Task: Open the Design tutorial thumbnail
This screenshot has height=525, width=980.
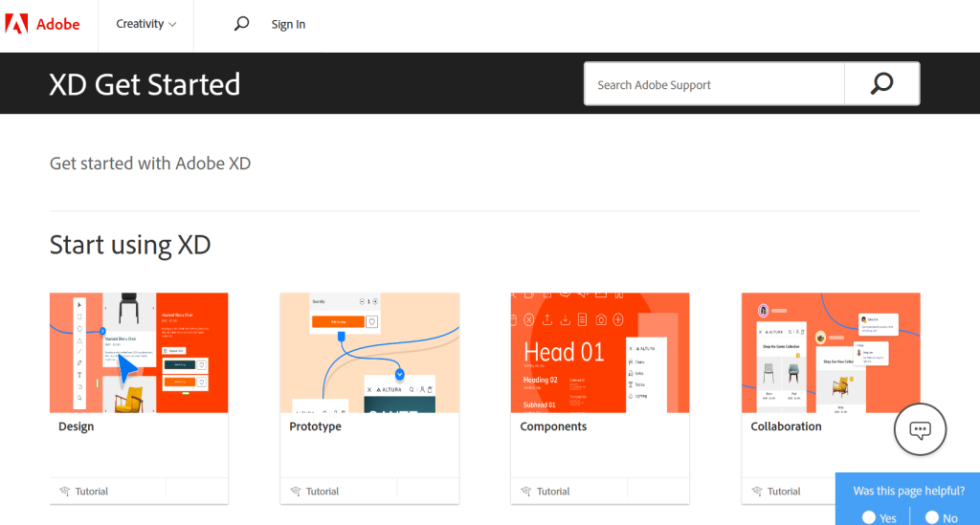Action: click(139, 353)
